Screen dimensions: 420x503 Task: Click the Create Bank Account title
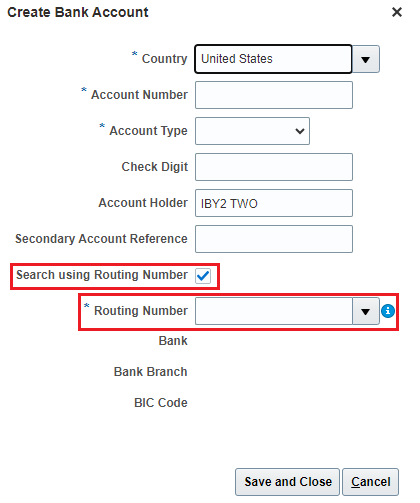pyautogui.click(x=78, y=12)
